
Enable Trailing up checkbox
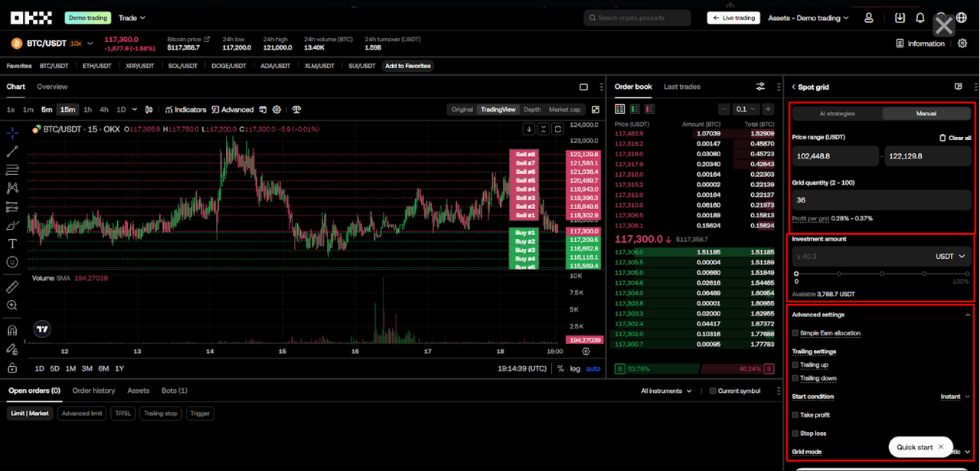795,365
